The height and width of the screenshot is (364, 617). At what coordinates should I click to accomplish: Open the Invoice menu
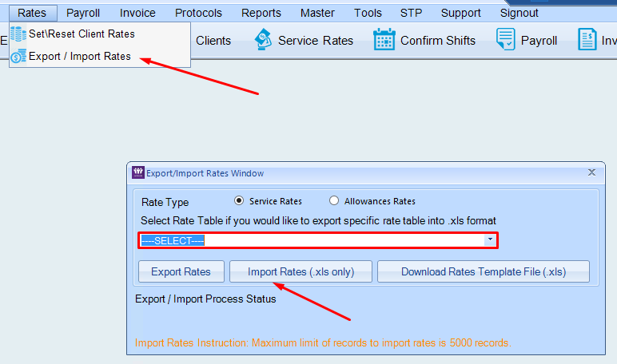click(137, 13)
